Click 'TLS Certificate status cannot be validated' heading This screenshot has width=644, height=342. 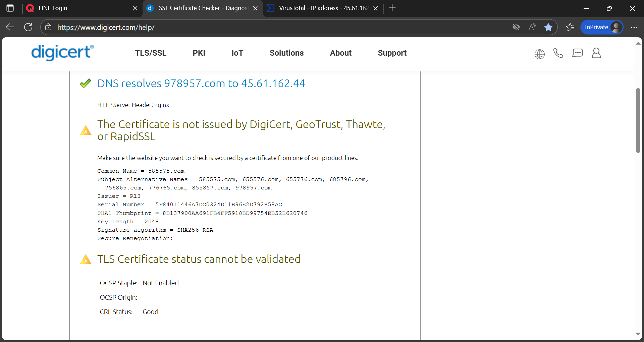click(199, 259)
